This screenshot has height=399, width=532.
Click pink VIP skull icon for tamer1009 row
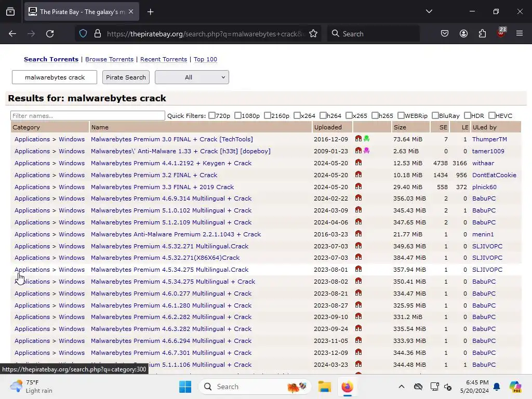(x=366, y=150)
